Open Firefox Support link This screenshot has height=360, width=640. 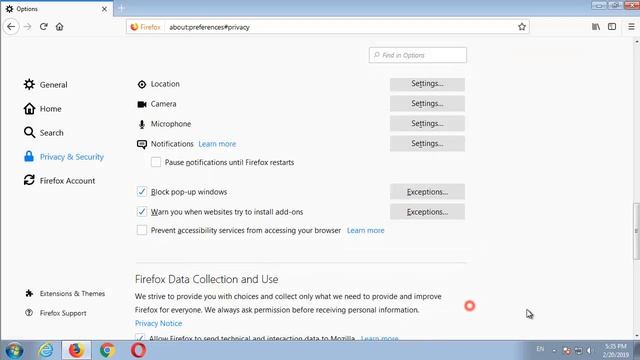[x=56, y=313]
